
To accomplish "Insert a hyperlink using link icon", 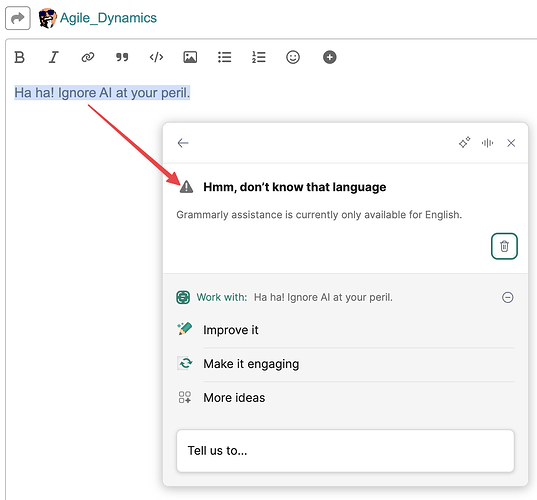I will [88, 57].
